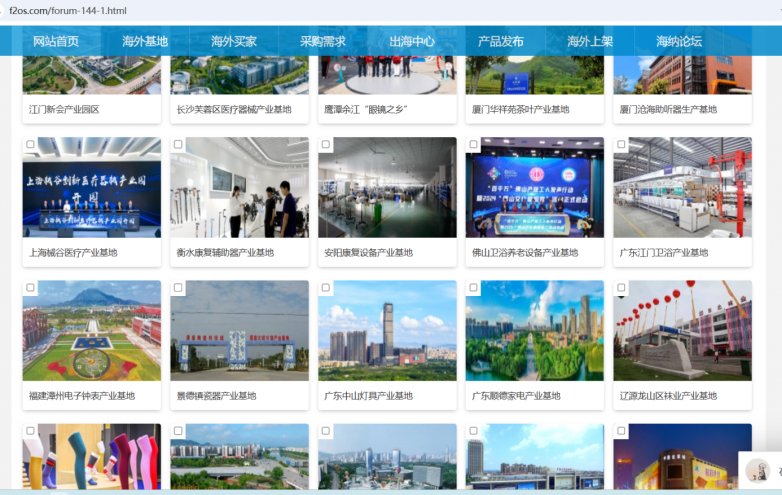Open the 海外买家 menu item
782x495 pixels.
coord(234,41)
